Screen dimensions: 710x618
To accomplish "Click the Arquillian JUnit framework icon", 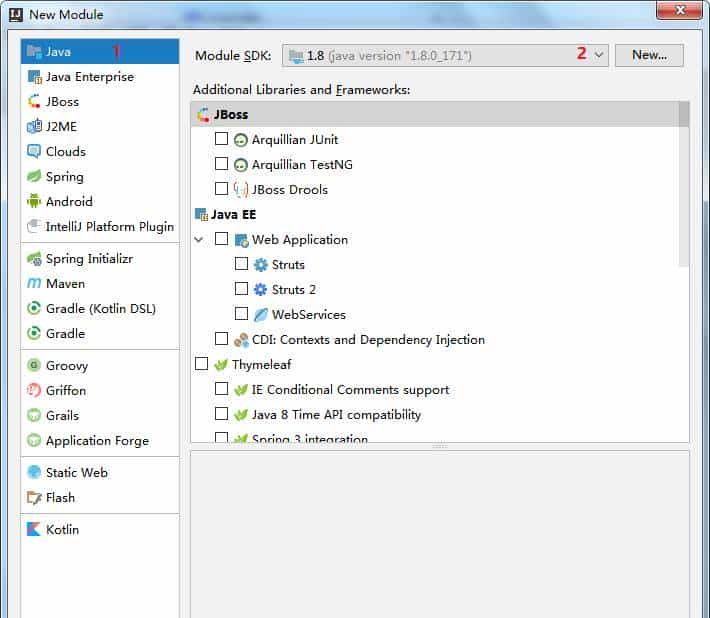I will point(240,140).
